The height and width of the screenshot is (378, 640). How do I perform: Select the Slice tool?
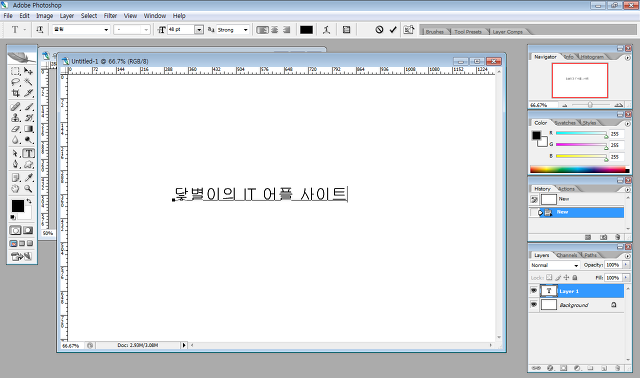click(28, 93)
